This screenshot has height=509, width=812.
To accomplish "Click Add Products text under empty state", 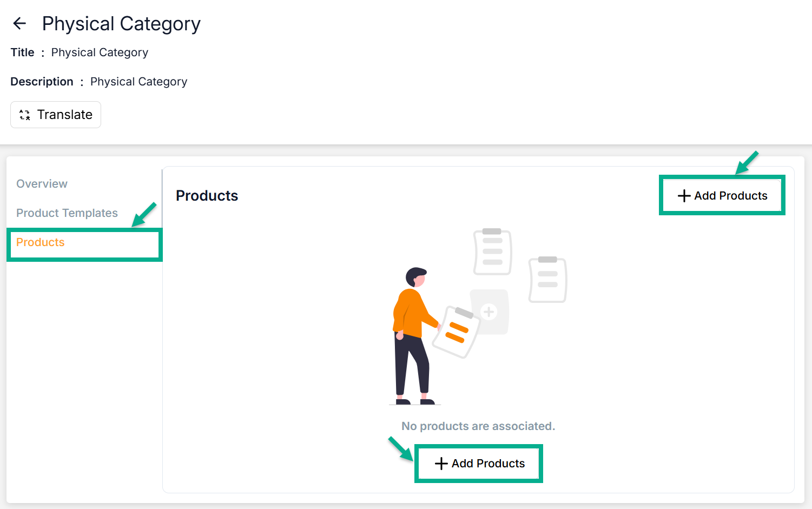I will 488,464.
